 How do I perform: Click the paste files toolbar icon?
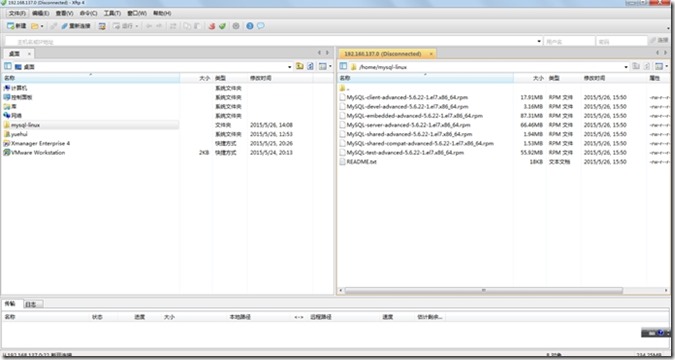197,26
